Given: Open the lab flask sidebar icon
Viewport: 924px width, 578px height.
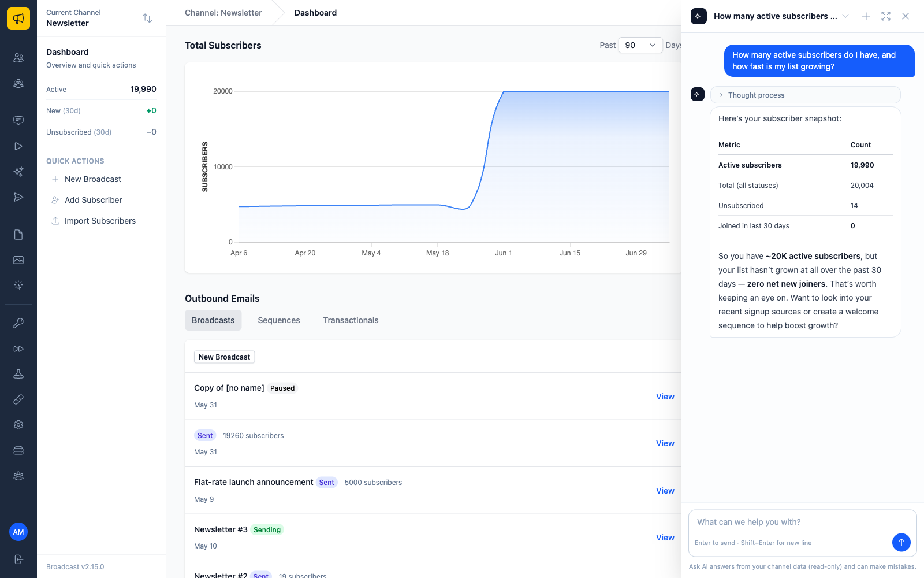Looking at the screenshot, I should coord(18,374).
